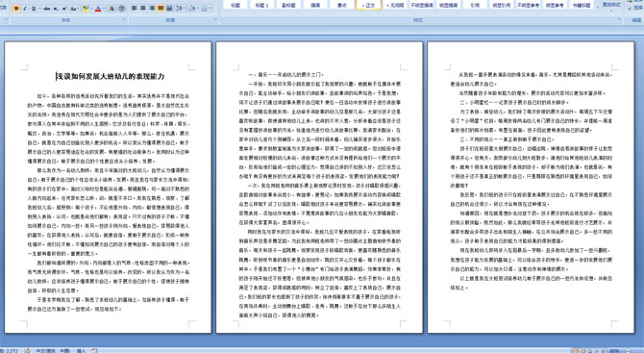644x353 pixels.
Task: Click the subscript icon
Action: click(x=56, y=9)
